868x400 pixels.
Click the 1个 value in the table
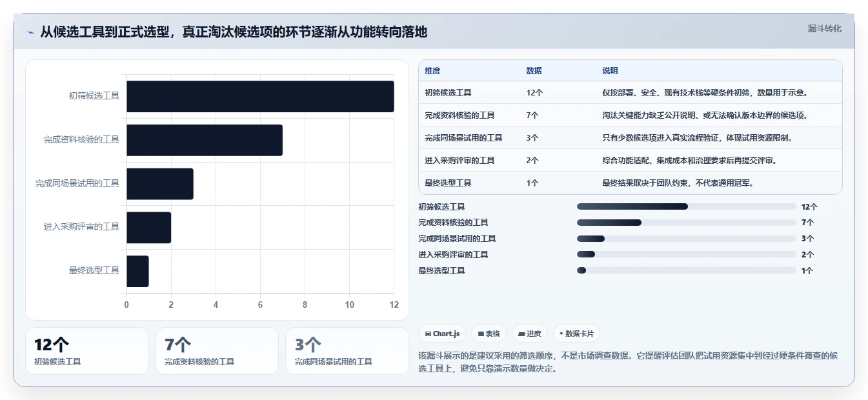[532, 183]
